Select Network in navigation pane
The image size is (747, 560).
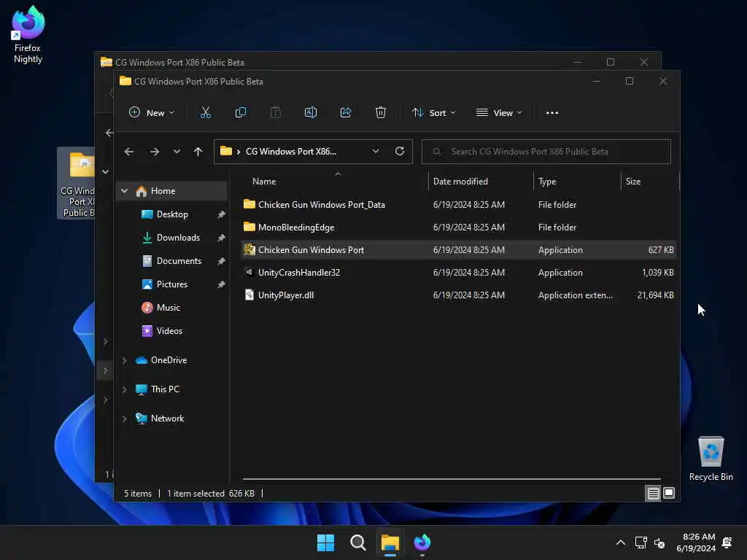(167, 419)
